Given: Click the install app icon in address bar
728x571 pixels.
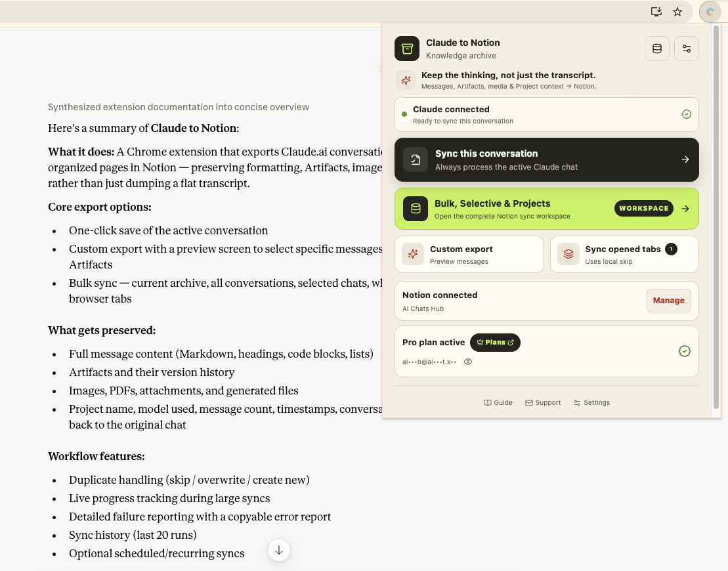Looking at the screenshot, I should click(656, 12).
